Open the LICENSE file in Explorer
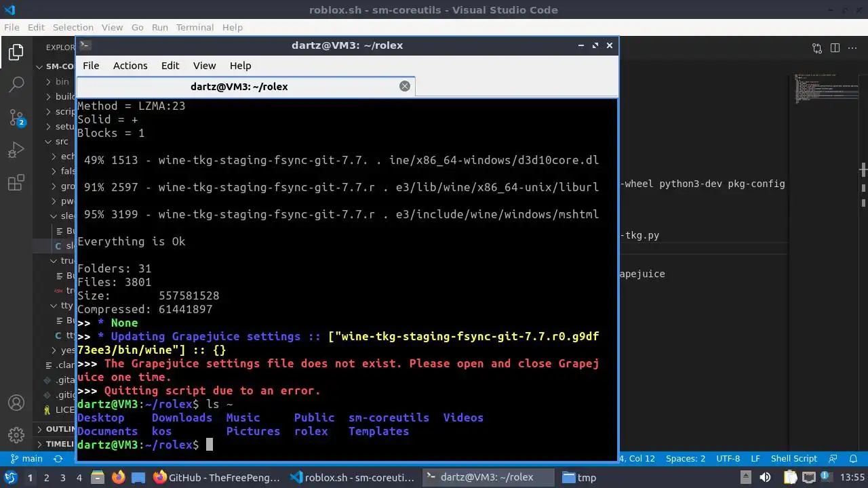The image size is (868, 488). tap(54, 410)
